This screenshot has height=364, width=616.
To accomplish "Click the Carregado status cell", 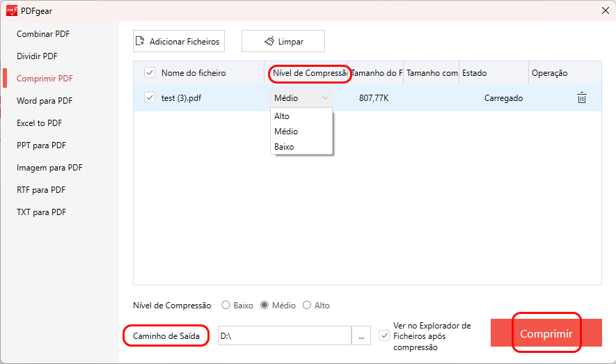I will coord(503,97).
